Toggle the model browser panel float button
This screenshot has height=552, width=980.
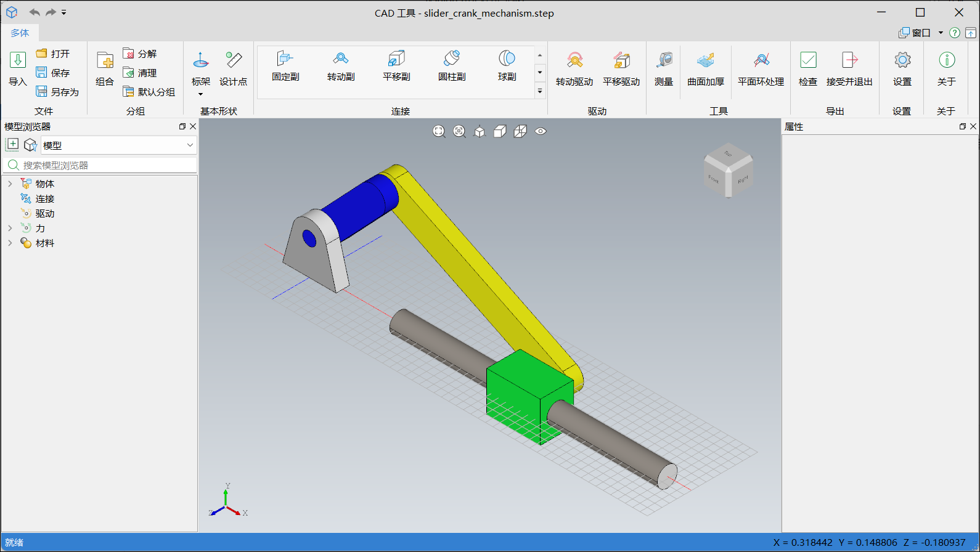point(182,126)
